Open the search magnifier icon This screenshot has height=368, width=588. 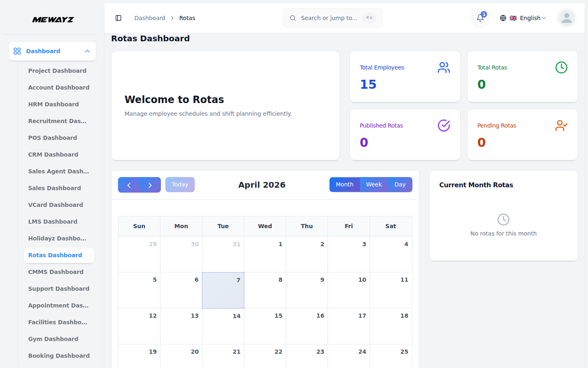tap(293, 18)
